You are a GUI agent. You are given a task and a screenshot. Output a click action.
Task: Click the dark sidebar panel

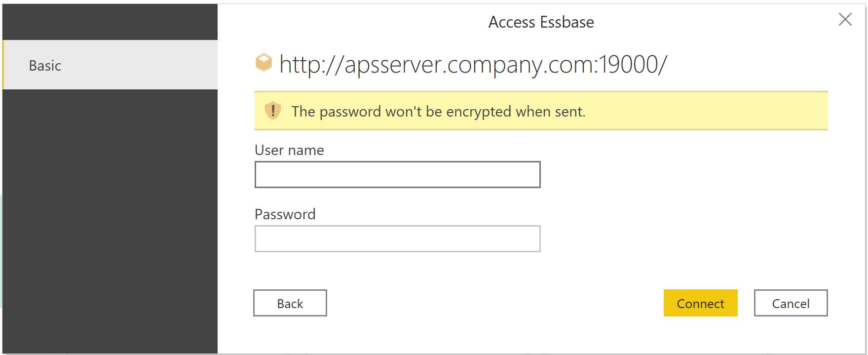[109, 222]
